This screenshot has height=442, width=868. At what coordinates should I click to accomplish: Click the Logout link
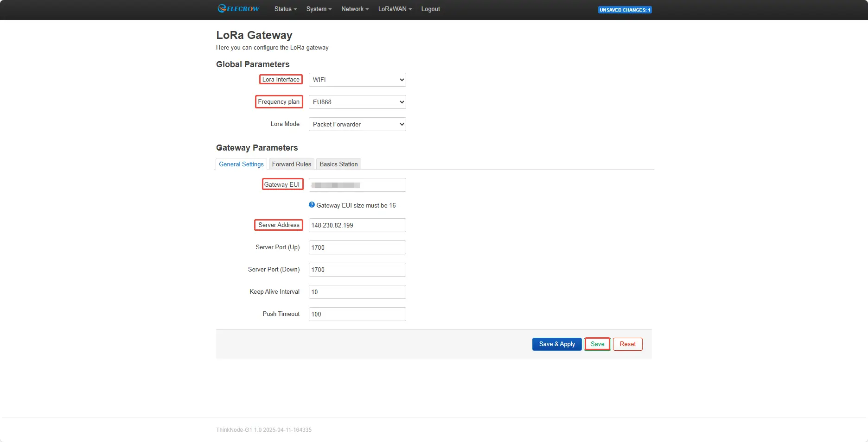point(430,9)
